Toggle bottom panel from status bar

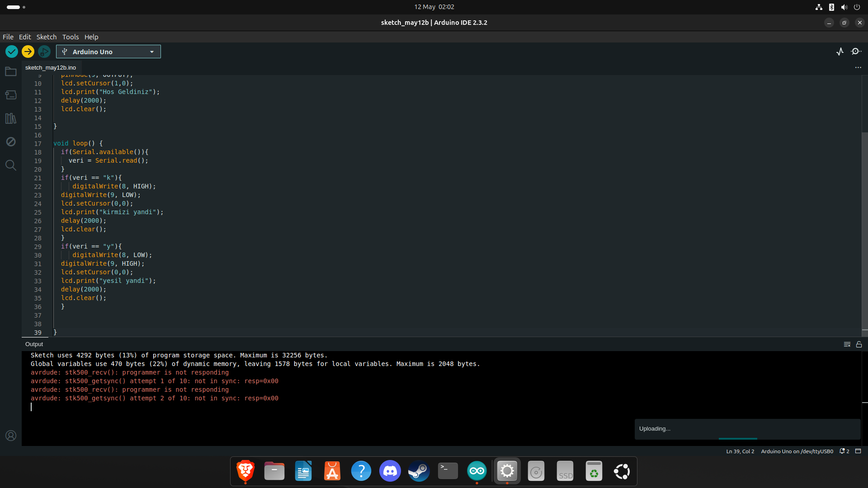point(858,451)
